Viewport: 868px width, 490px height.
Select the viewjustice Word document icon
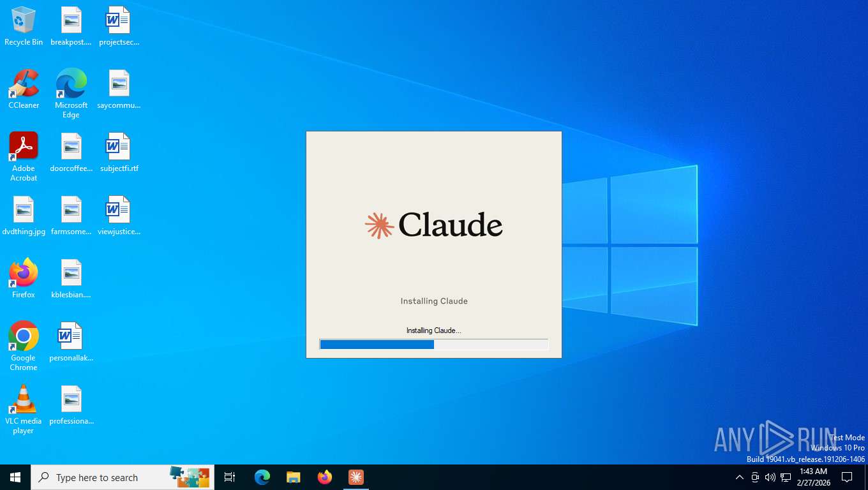pos(119,216)
